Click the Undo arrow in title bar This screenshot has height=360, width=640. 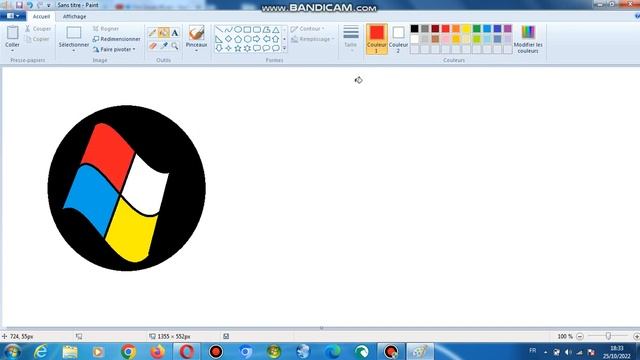point(30,5)
